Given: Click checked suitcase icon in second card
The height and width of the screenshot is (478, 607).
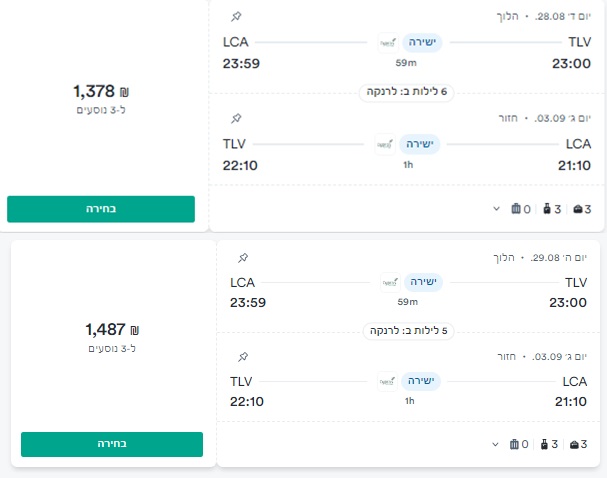Looking at the screenshot, I should click(516, 444).
